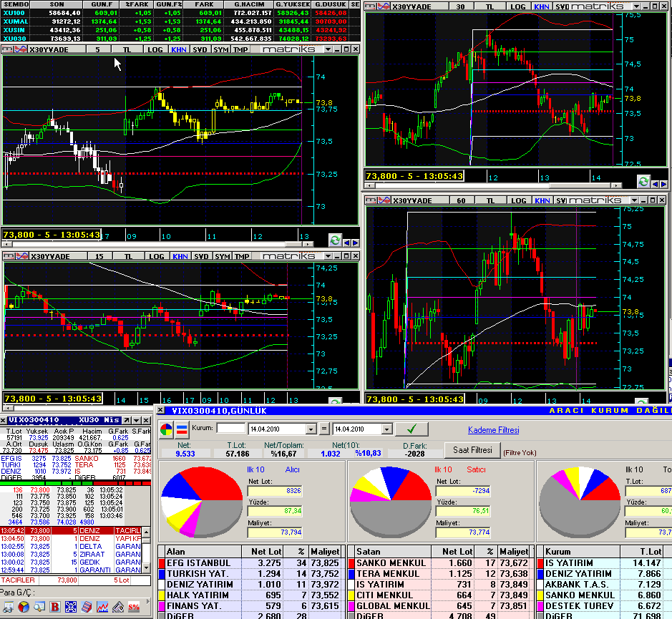This screenshot has height=619, width=672.
Task: Toggle LOG scale on the 30-minute chart
Action: point(517,6)
